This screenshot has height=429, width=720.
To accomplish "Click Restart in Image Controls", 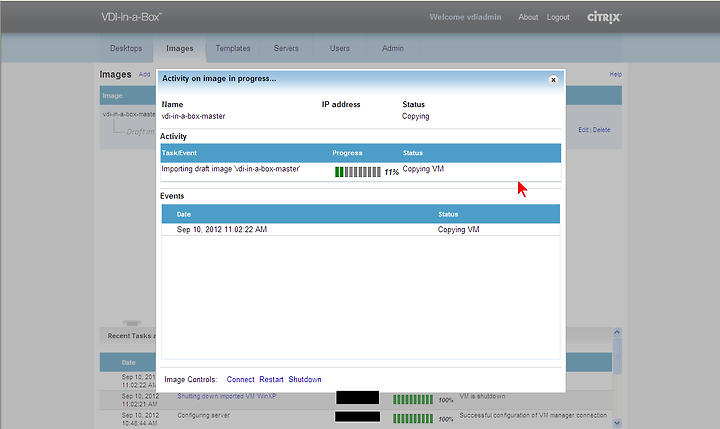I will point(271,379).
